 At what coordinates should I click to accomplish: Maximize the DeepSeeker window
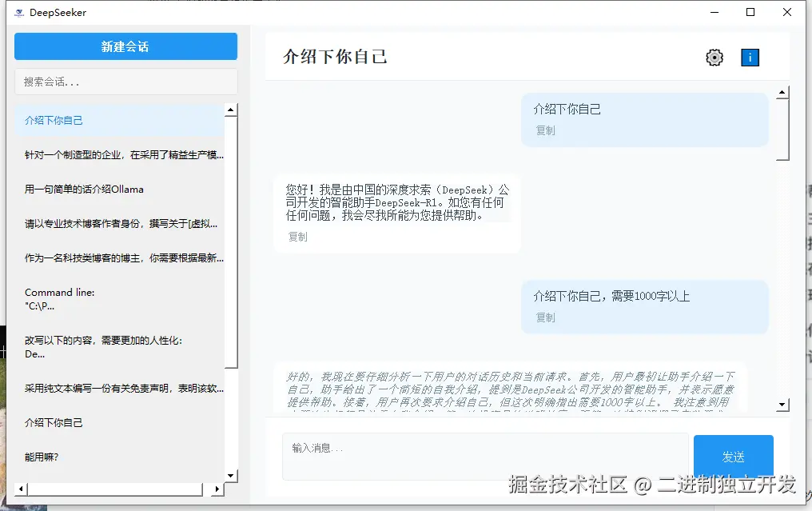tap(750, 13)
